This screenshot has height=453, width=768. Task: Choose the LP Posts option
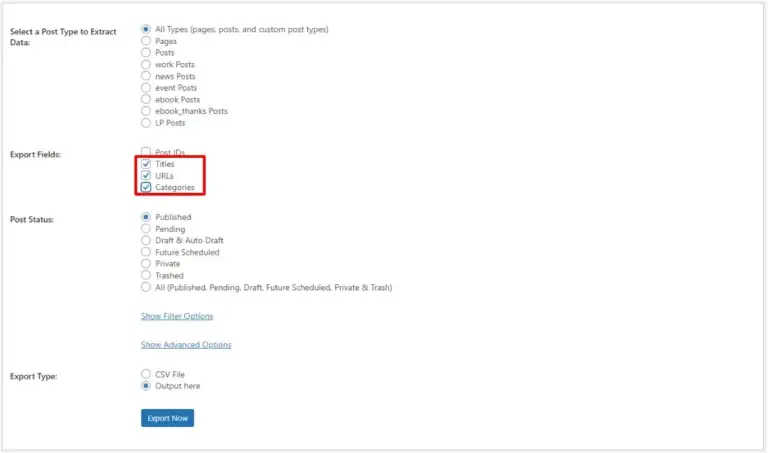coord(146,123)
